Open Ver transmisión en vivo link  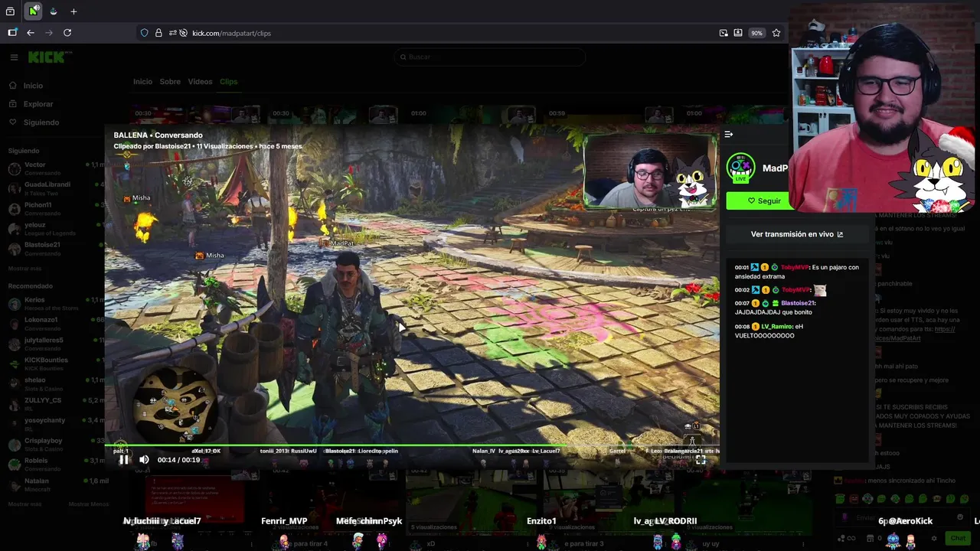(796, 234)
